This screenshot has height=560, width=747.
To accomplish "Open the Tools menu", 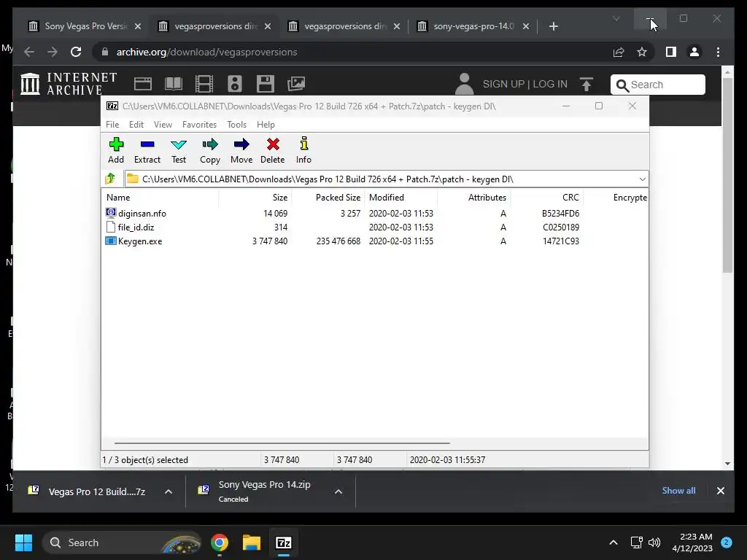I will [x=237, y=124].
